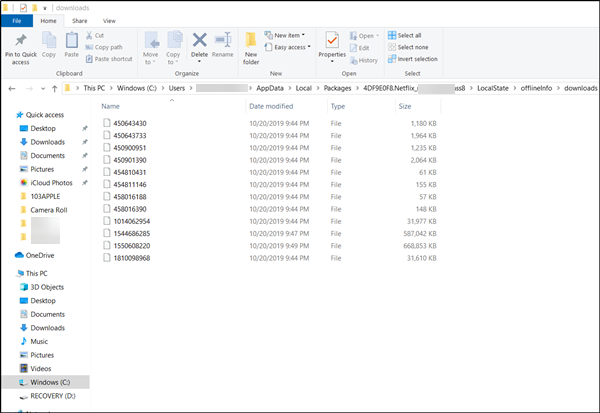Switch to the Share ribbon tab
The image size is (600, 413).
pyautogui.click(x=80, y=21)
